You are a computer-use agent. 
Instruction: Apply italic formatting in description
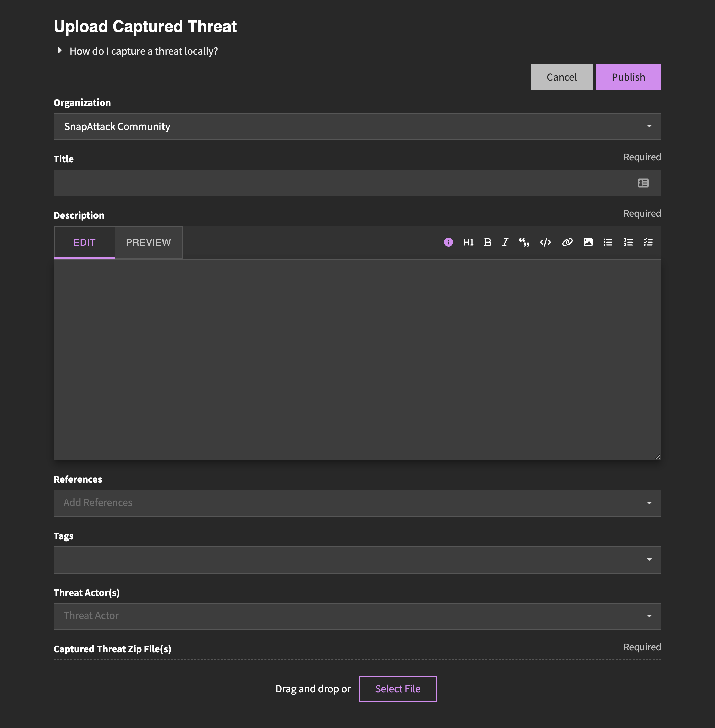505,242
